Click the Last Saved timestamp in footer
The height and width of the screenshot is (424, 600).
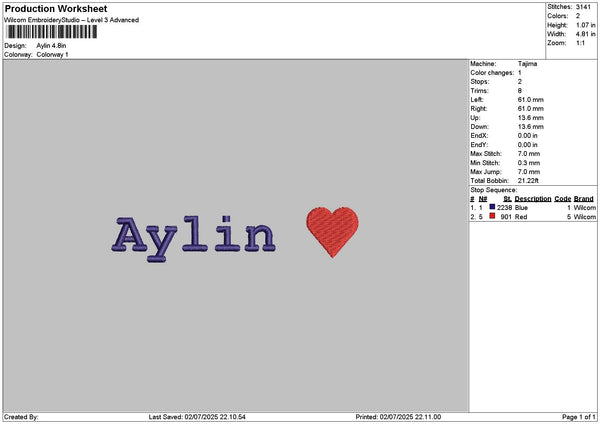point(197,417)
